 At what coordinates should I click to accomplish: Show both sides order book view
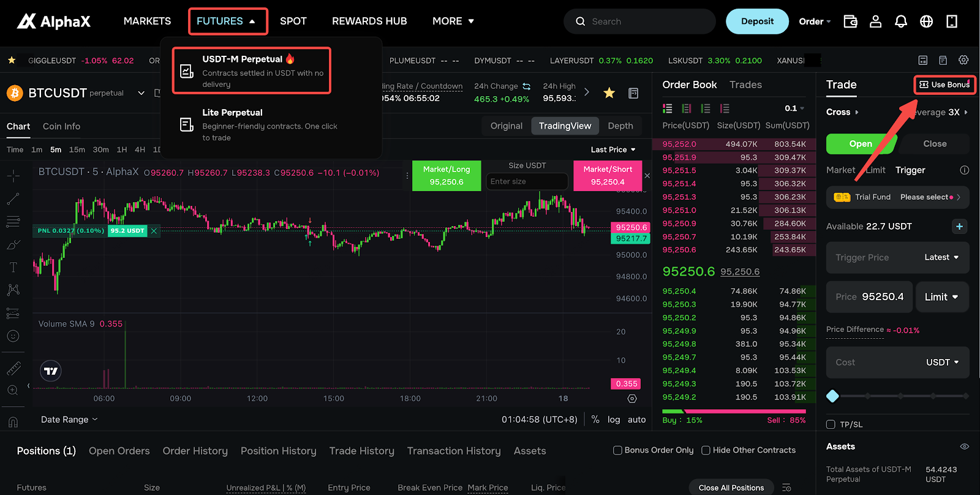(668, 108)
